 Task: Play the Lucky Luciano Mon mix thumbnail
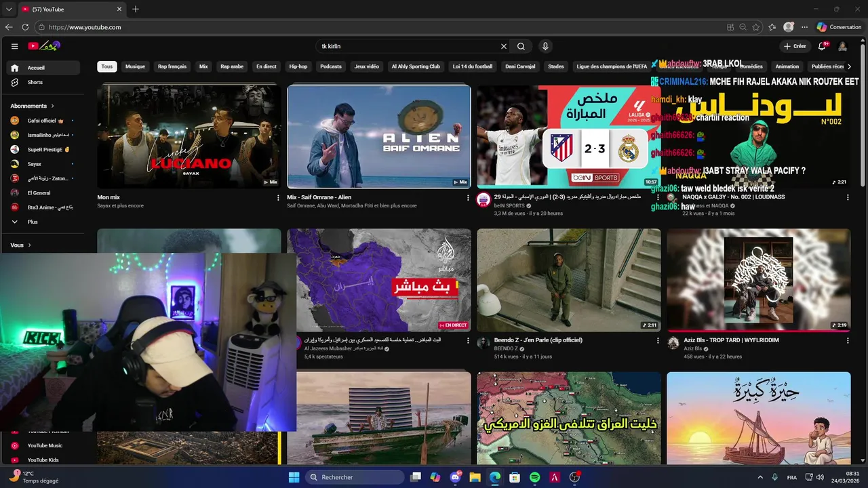coord(189,136)
